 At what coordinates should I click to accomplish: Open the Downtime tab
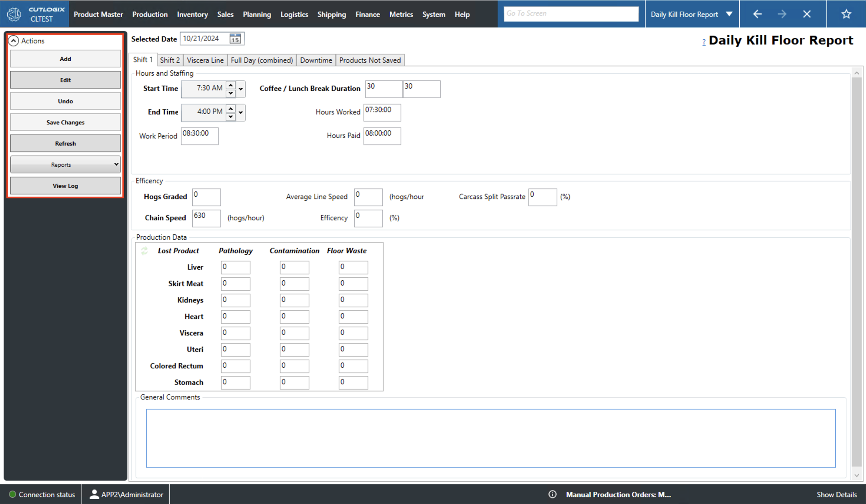[315, 60]
